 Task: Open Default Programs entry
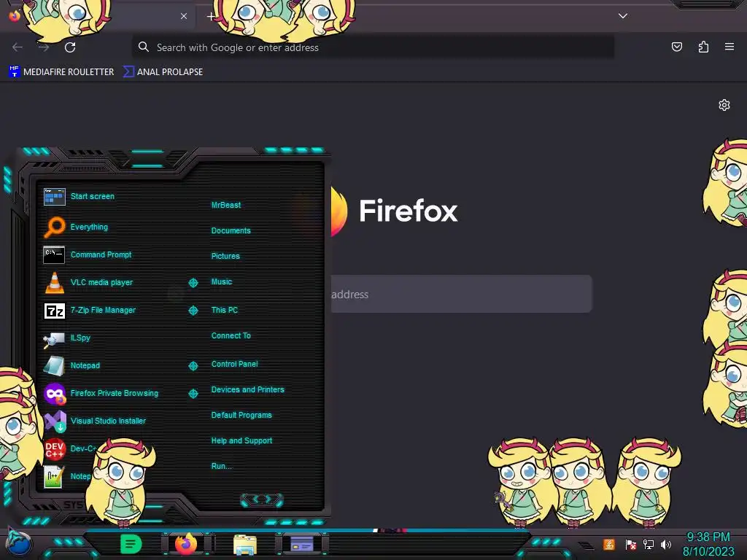coord(241,415)
